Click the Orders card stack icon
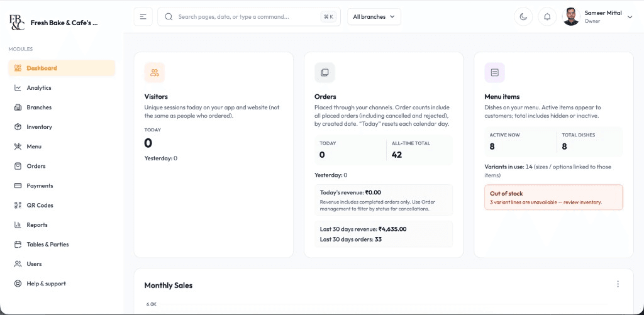The image size is (644, 315). [325, 73]
